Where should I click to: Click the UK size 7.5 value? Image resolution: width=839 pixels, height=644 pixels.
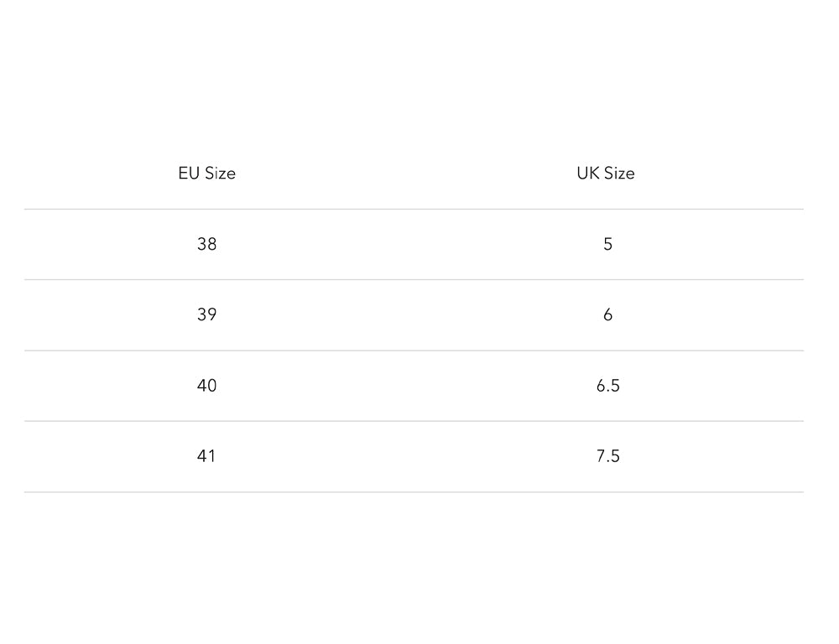click(607, 456)
